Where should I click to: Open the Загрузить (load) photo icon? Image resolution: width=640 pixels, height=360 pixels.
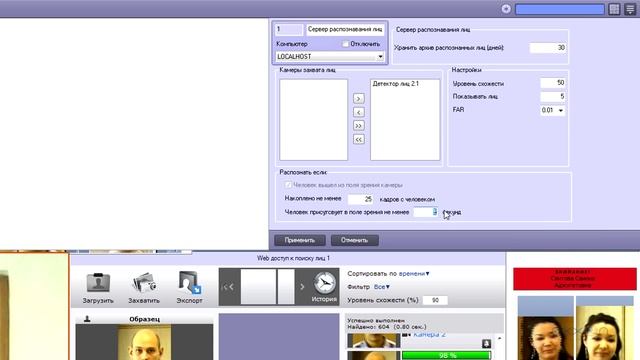coord(98,282)
